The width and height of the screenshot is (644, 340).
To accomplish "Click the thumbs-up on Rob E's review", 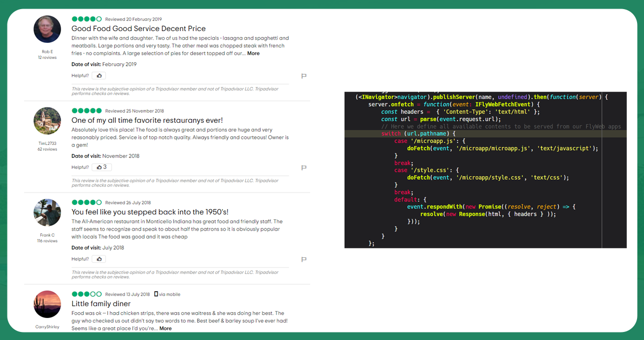I will click(99, 76).
